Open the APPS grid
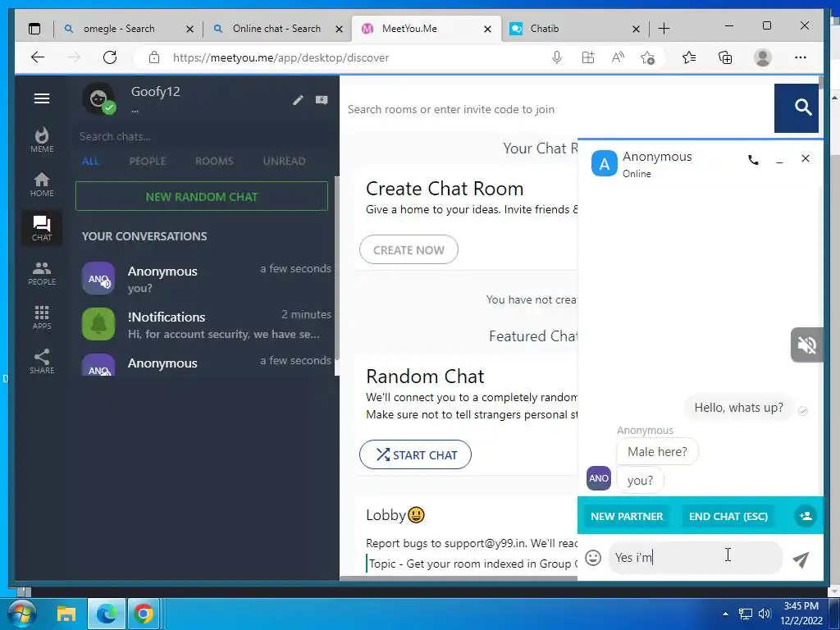The image size is (840, 630). point(42,317)
